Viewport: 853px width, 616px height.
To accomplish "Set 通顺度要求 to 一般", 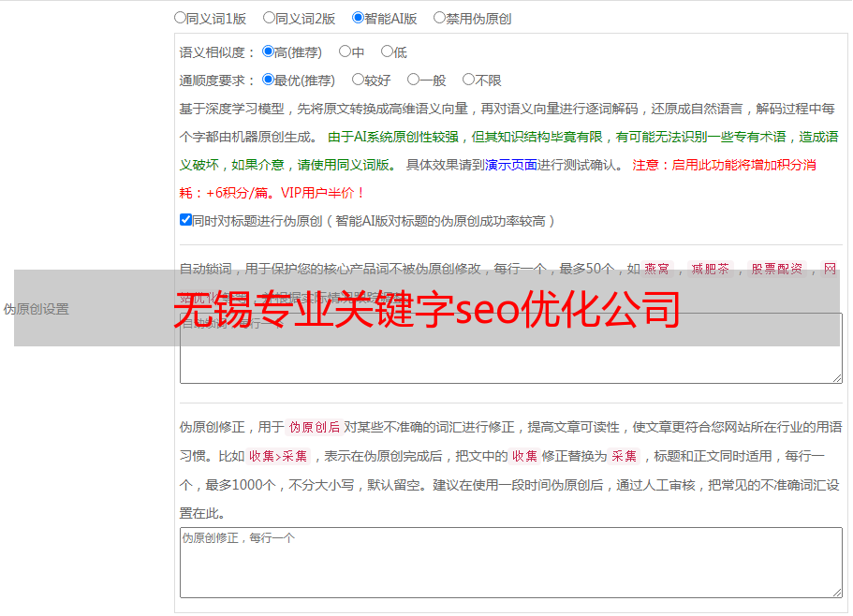I will [414, 80].
